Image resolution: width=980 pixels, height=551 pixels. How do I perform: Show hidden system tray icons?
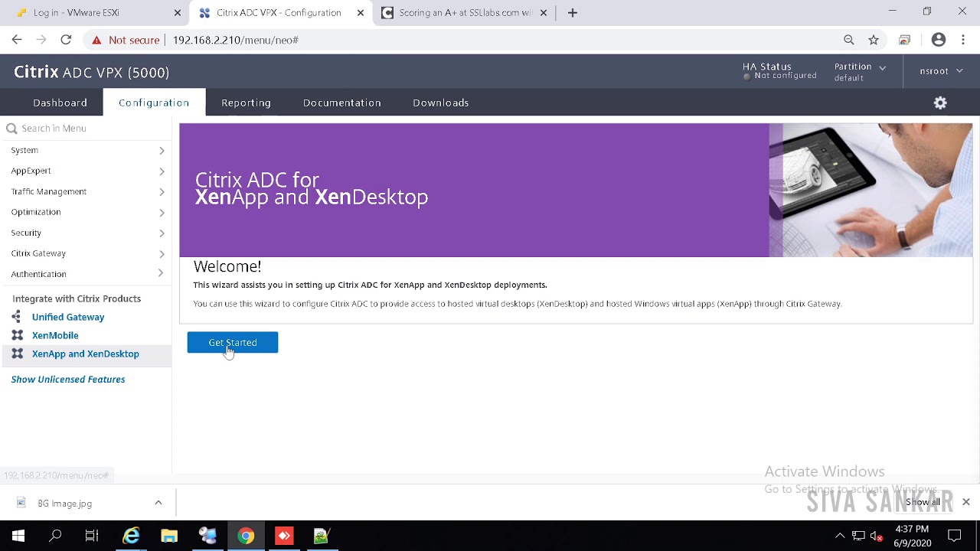(840, 536)
